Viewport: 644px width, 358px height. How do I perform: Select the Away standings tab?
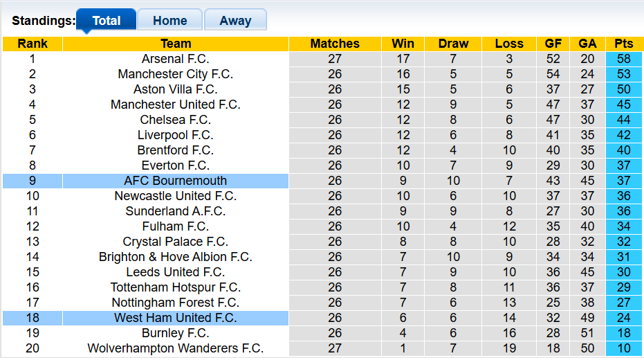click(x=235, y=21)
